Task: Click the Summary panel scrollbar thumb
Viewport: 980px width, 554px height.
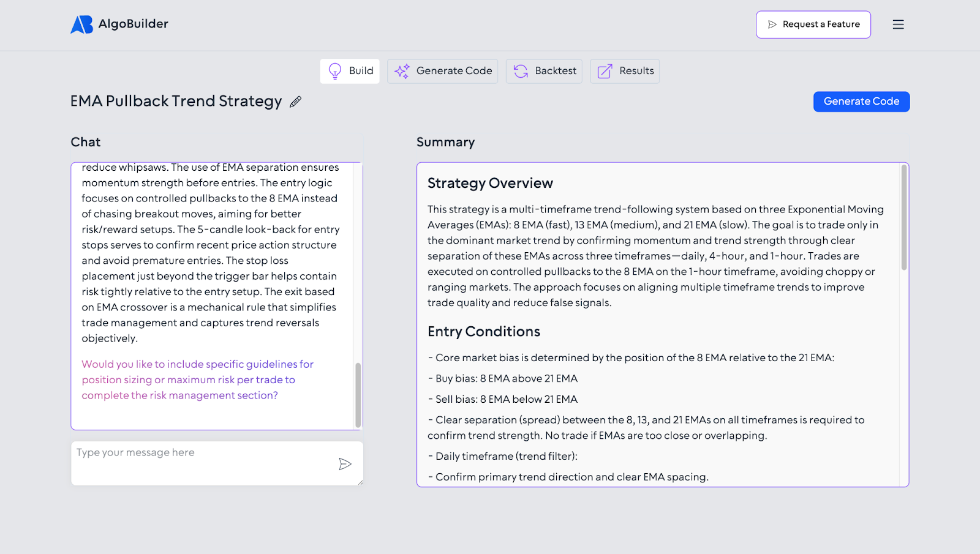Action: (903, 217)
